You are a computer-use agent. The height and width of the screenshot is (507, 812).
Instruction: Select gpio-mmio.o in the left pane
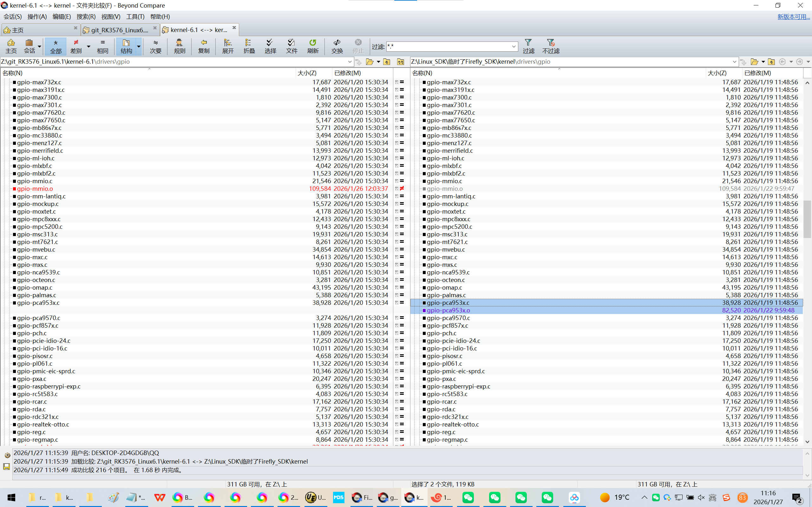[x=35, y=189]
